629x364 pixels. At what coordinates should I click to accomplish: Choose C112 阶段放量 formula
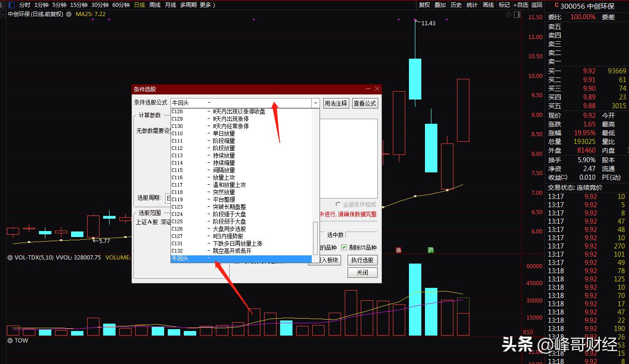click(241, 148)
